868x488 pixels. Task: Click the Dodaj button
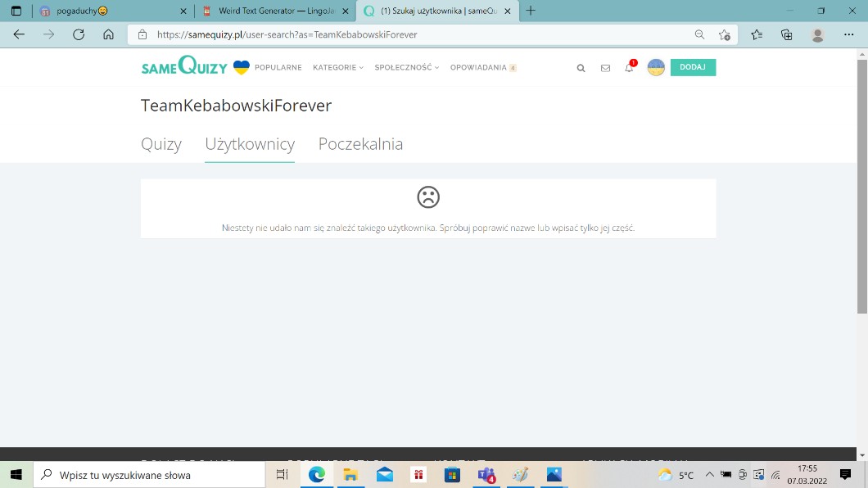(x=693, y=67)
